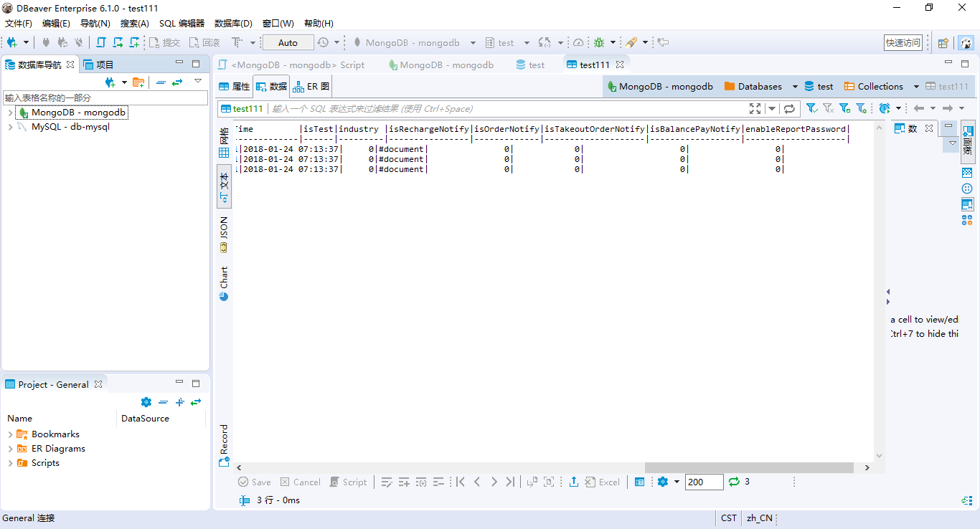Screen dimensions: 980x529
Task: Click the SQL filter expression input field
Action: pos(507,109)
